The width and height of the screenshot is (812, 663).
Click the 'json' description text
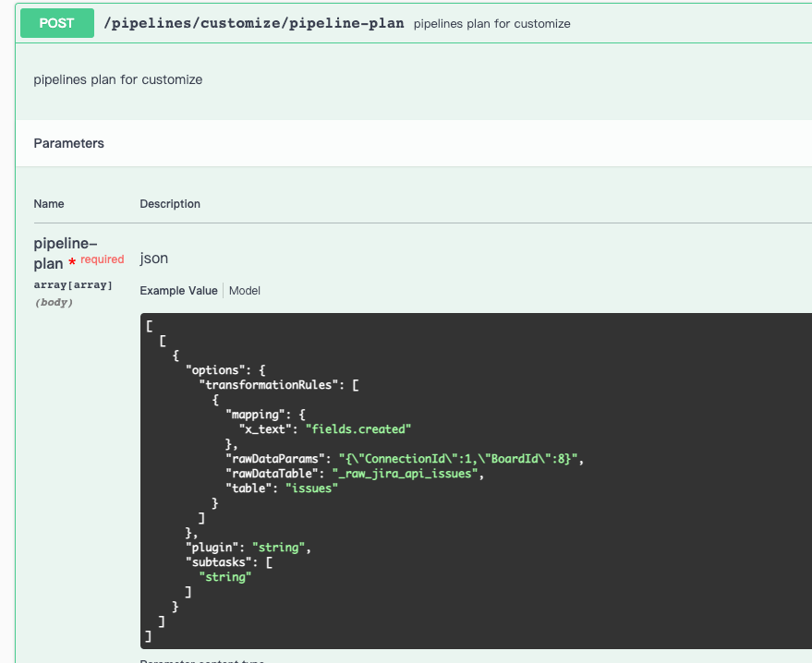[153, 259]
